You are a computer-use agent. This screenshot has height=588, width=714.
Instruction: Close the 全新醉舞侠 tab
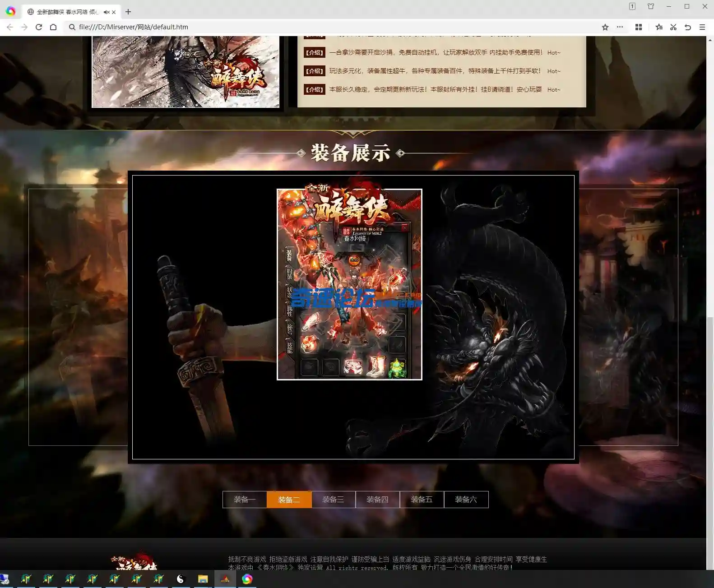[114, 12]
